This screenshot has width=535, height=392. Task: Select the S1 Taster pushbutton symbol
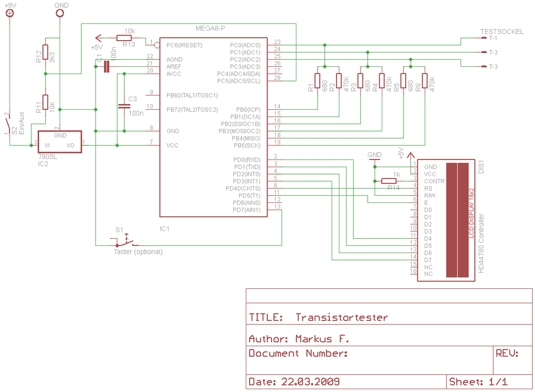tap(128, 241)
